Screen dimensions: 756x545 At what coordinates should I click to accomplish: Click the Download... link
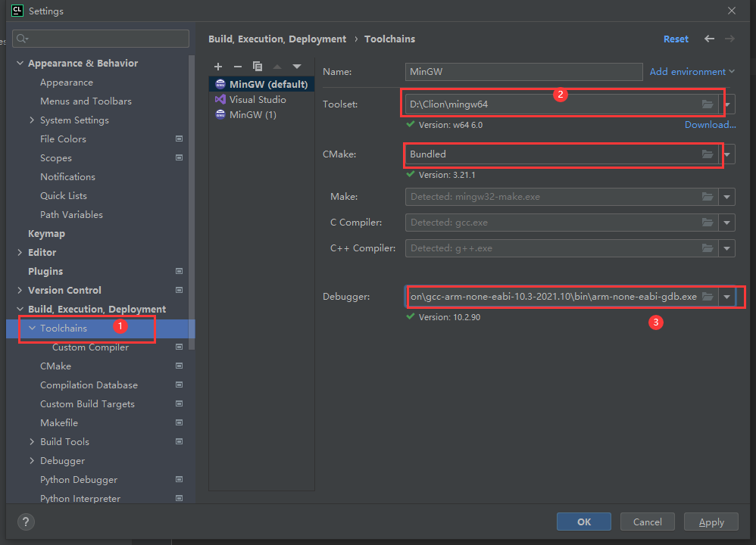coord(711,125)
